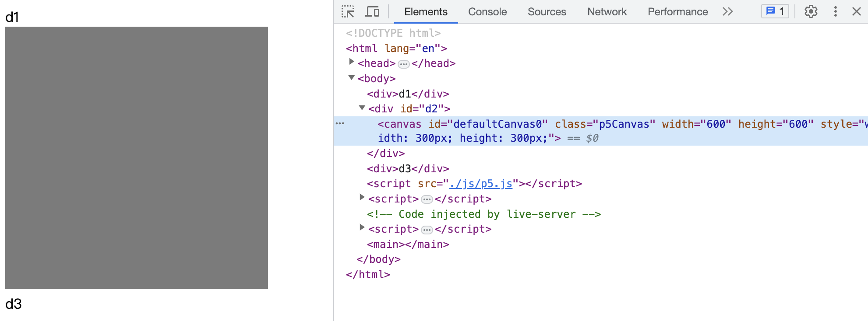The height and width of the screenshot is (321, 868).
Task: Open the issues counter badge
Action: click(775, 11)
